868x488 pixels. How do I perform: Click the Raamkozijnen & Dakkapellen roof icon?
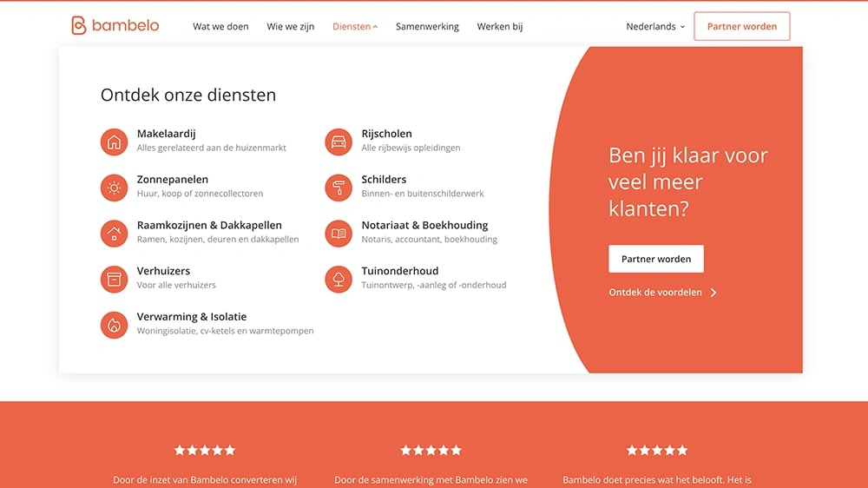(114, 234)
